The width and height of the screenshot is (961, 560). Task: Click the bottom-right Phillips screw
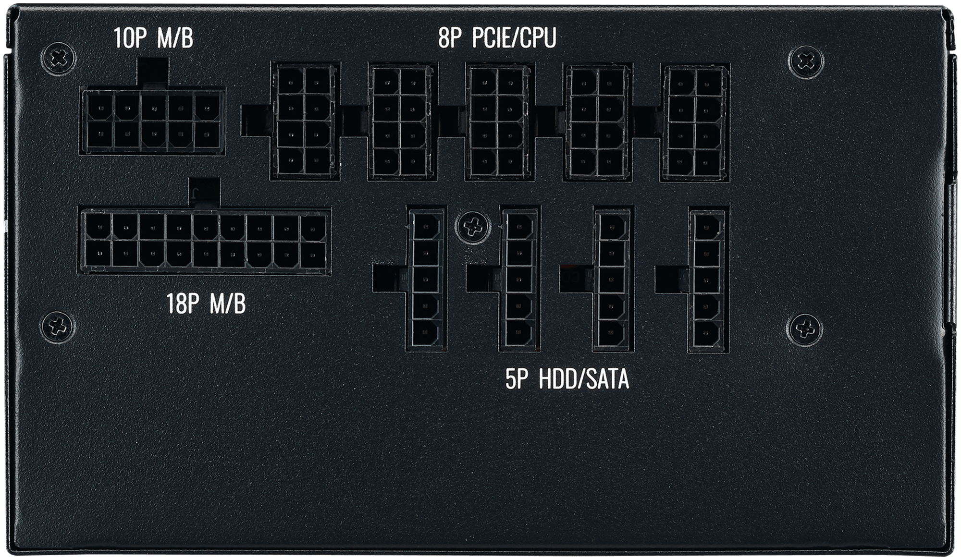(805, 330)
